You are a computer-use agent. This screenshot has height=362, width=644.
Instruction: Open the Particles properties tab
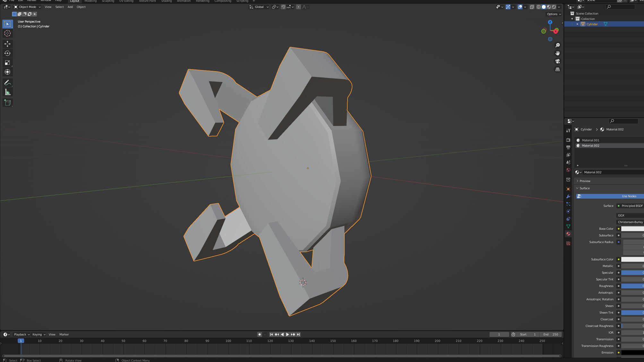pos(568,204)
